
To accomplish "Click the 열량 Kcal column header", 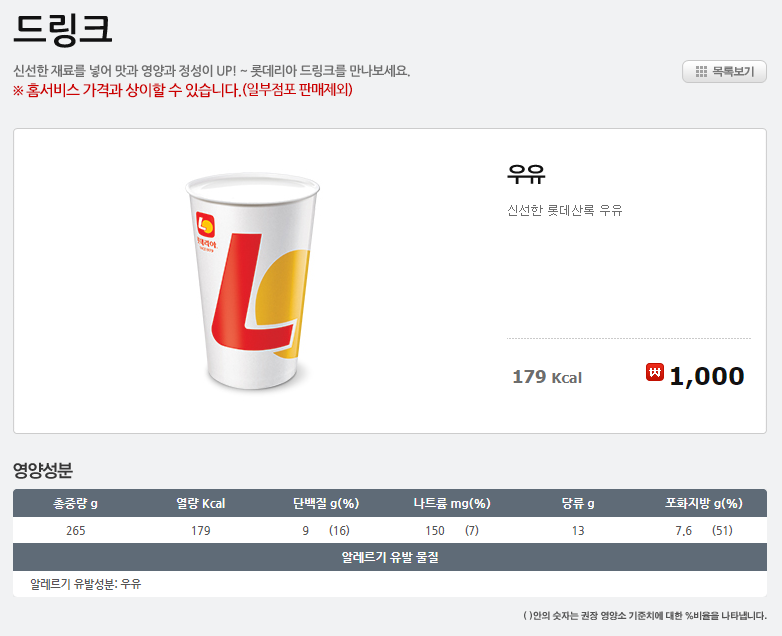I will pyautogui.click(x=200, y=503).
